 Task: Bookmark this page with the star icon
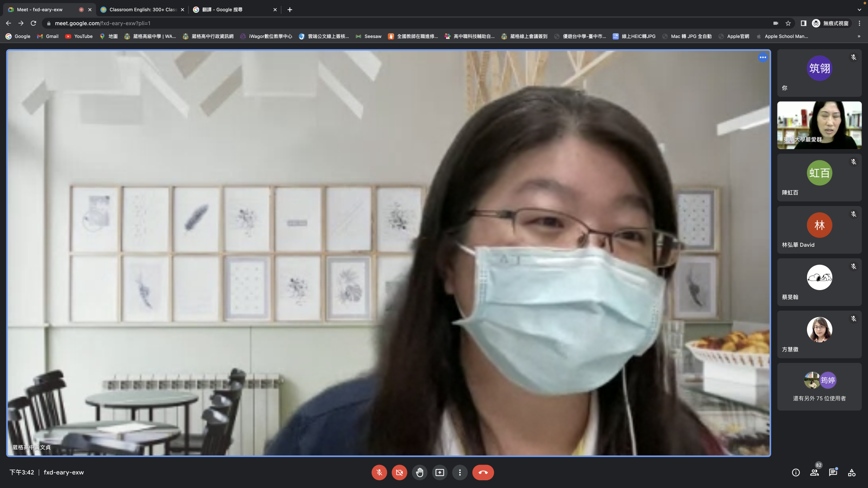788,23
